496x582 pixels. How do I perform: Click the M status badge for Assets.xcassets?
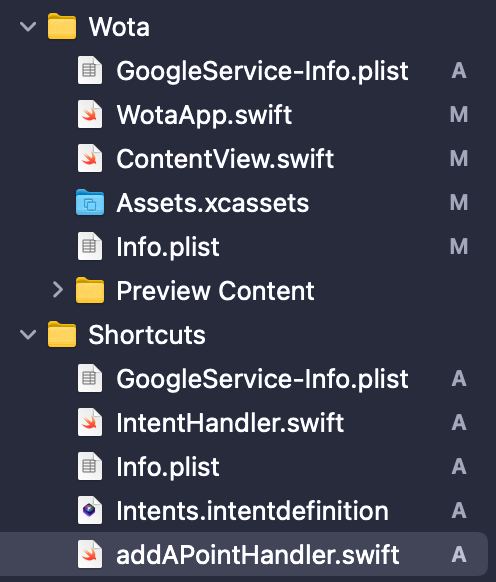(x=459, y=202)
